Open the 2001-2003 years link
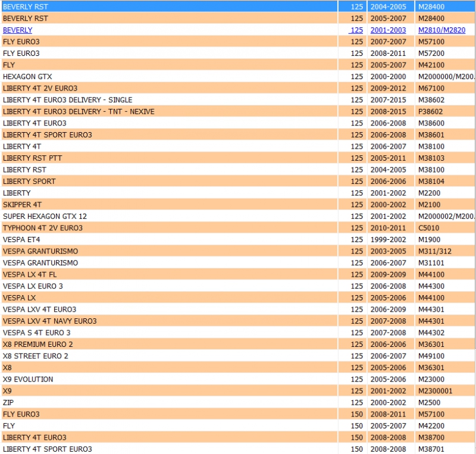 pos(388,30)
